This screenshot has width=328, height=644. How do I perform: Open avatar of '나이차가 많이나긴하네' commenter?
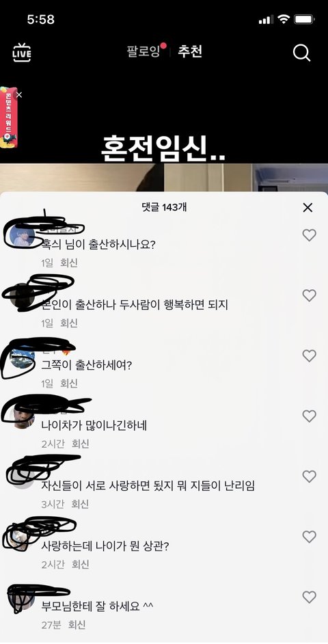pyautogui.click(x=23, y=416)
